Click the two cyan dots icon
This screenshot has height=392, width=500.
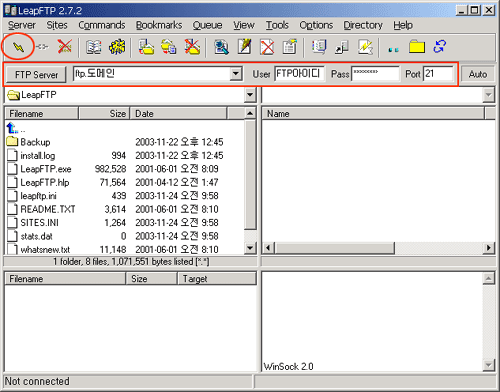(394, 50)
